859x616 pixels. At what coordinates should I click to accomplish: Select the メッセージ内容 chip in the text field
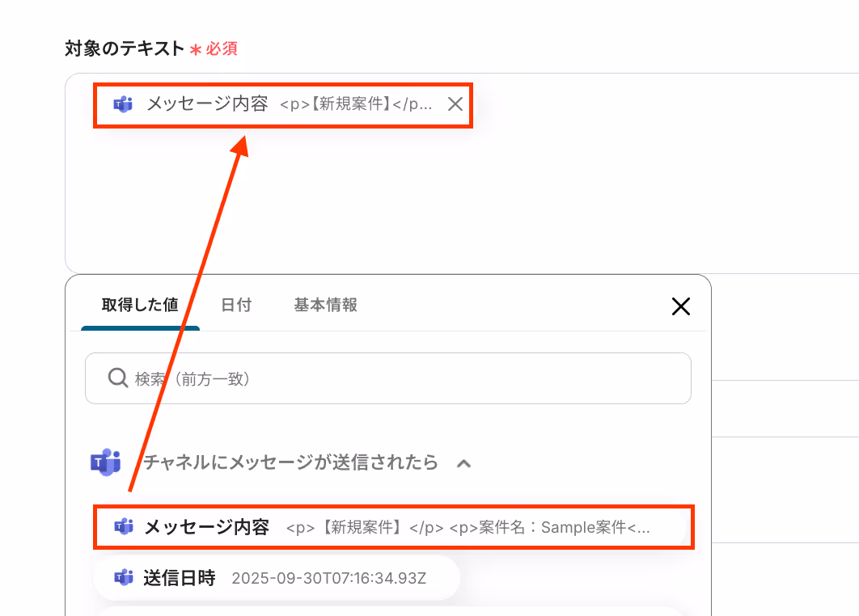282,105
